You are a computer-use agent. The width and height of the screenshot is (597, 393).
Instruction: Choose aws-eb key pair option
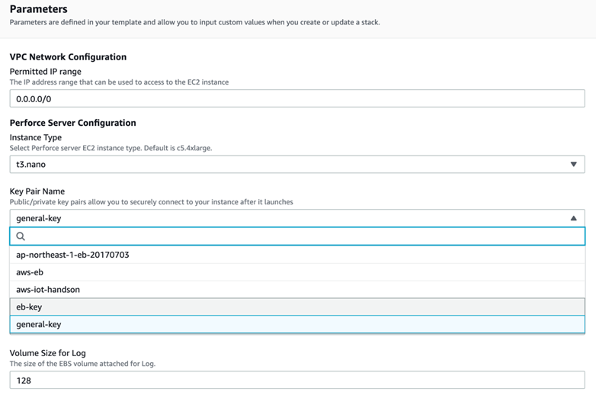[297, 272]
